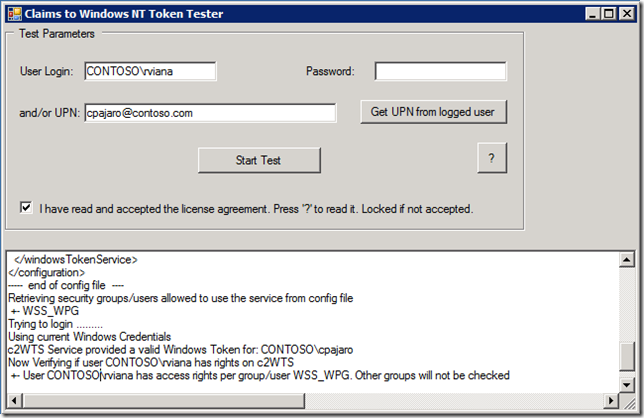Click the log scrollbar up arrow

pos(626,258)
